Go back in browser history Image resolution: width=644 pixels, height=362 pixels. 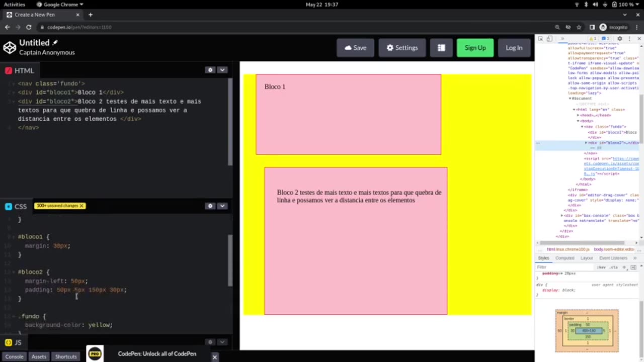[x=7, y=27]
